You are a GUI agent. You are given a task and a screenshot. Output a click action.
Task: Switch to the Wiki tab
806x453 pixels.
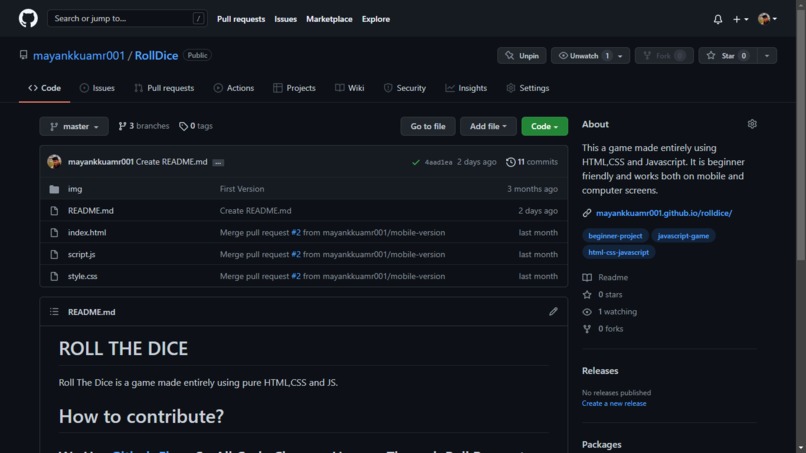pyautogui.click(x=350, y=88)
